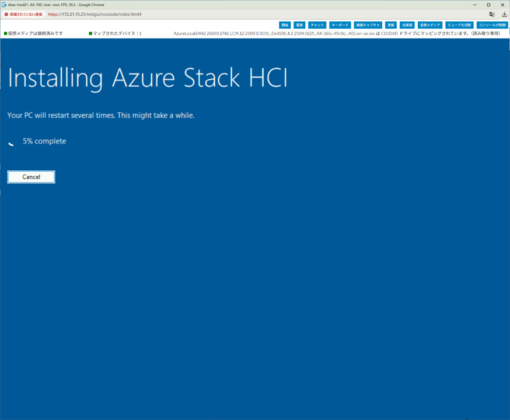Screen dimensions: 510x420
Task: Open the コンソール制御 console controls
Action: (x=491, y=25)
